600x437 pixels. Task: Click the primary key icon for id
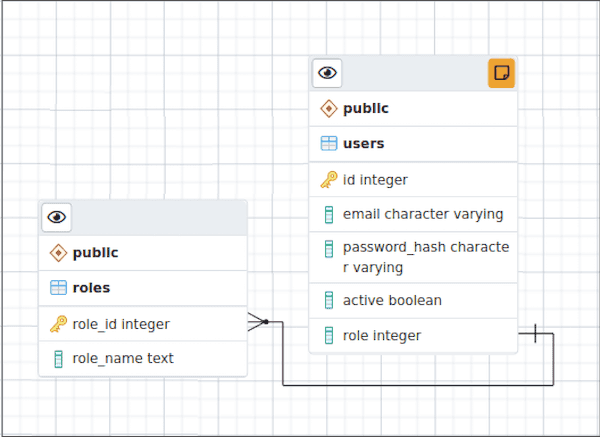pyautogui.click(x=328, y=180)
